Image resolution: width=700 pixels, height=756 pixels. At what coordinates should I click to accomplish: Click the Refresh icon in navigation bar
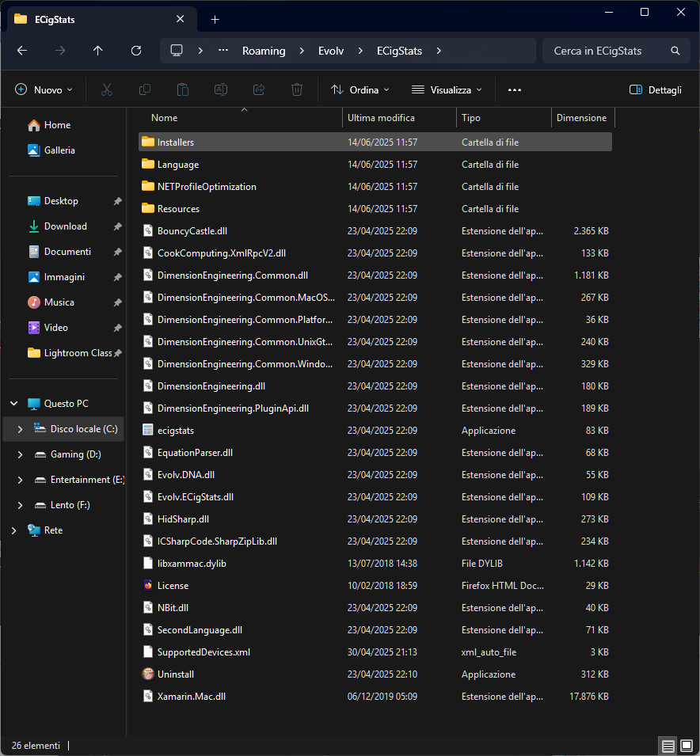pyautogui.click(x=136, y=51)
